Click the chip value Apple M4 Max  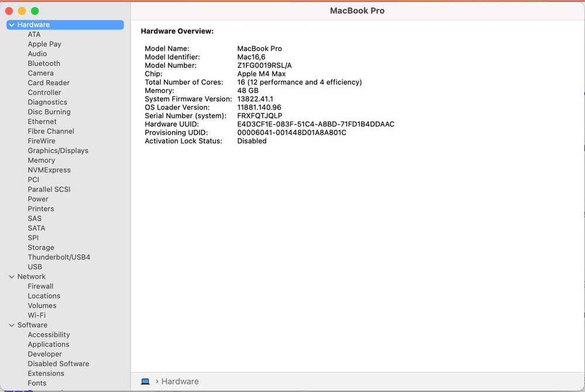click(x=261, y=74)
